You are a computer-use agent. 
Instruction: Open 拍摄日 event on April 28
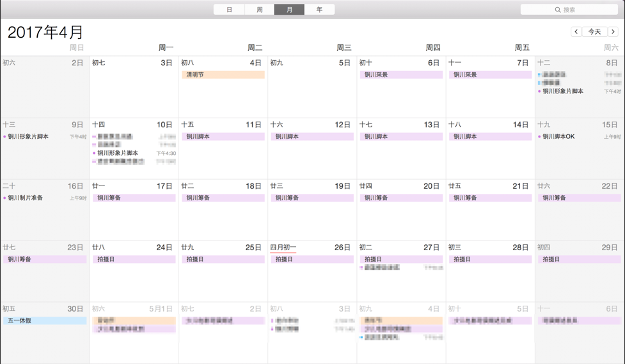[490, 259]
